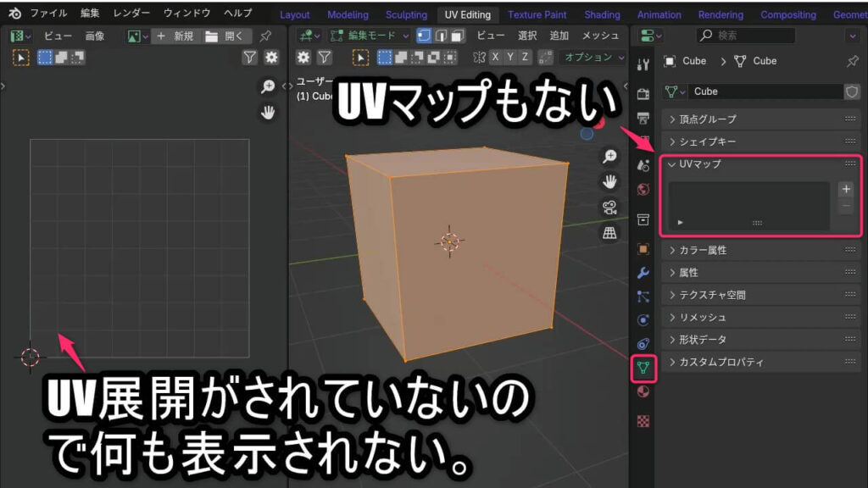Open properties editor type dropdown

click(650, 36)
